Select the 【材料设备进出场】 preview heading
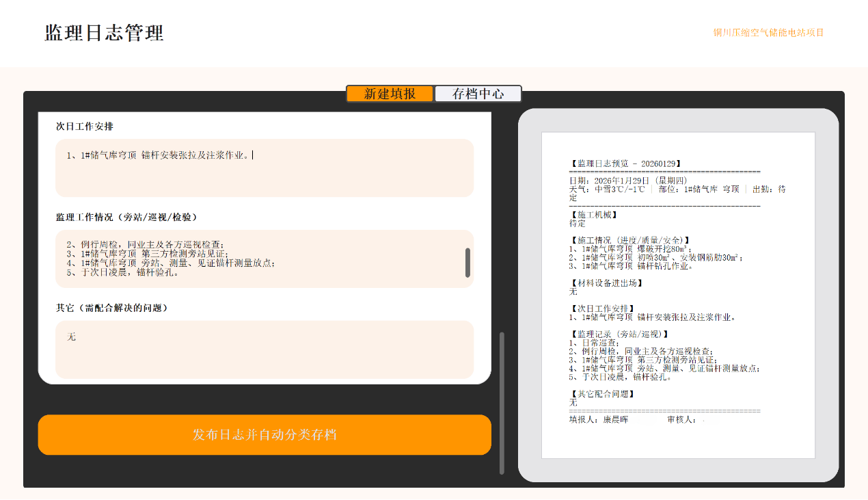Screen dimensions: 868x500 pyautogui.click(x=607, y=283)
